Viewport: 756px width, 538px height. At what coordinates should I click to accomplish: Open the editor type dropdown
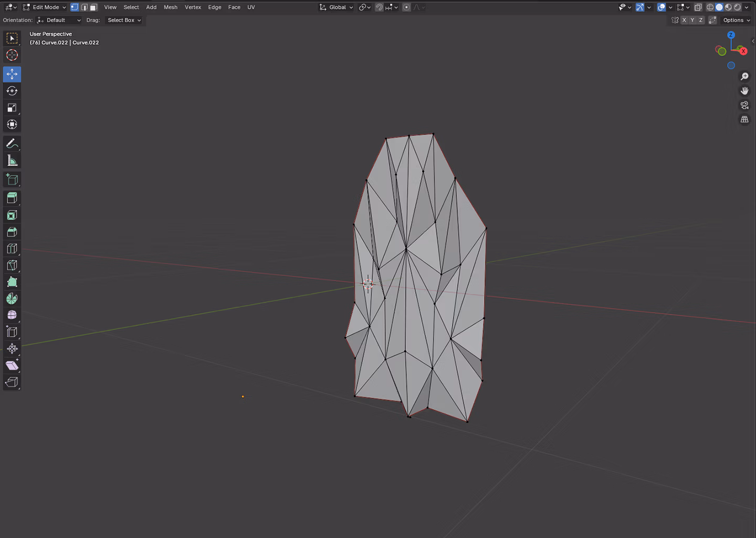(10, 7)
